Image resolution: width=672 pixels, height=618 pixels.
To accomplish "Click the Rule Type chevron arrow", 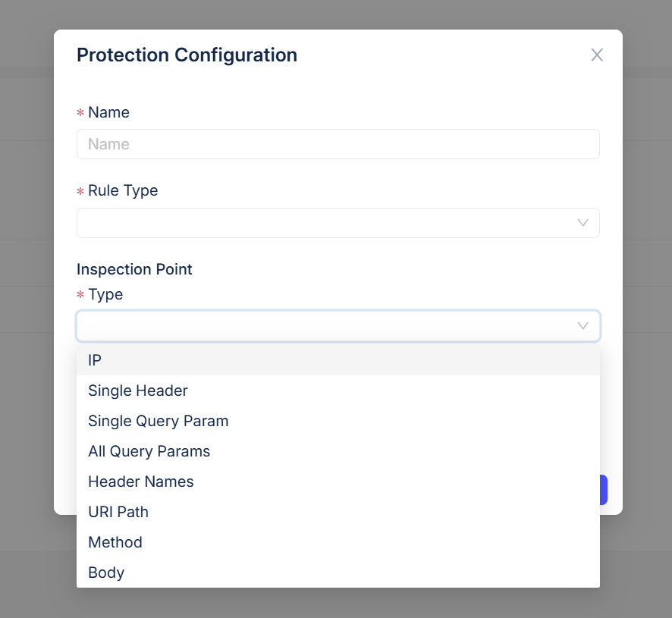I will point(583,223).
